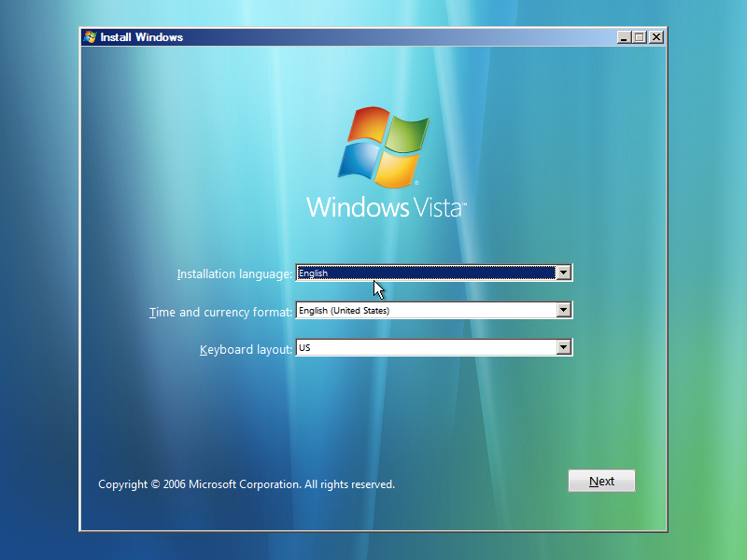Open the Installation language dropdown arrow
747x560 pixels.
pos(565,273)
